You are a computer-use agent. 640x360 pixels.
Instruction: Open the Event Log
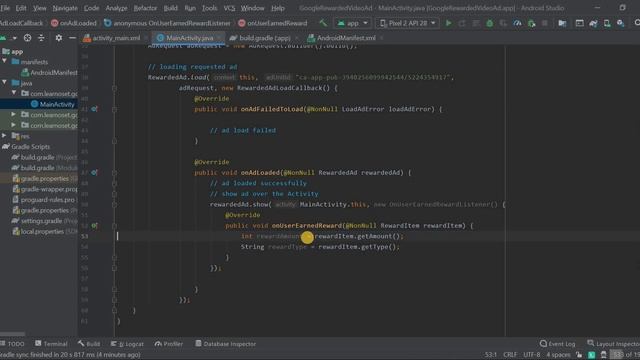(x=558, y=344)
